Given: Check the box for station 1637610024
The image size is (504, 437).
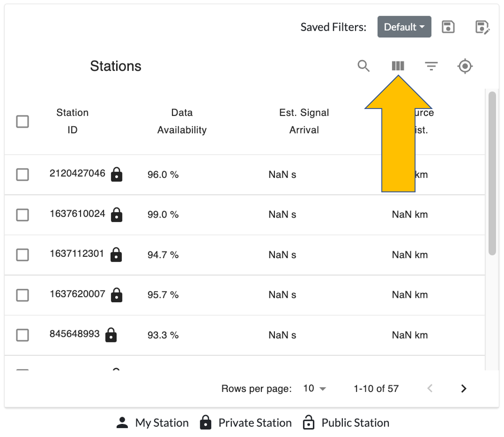Looking at the screenshot, I should (x=22, y=215).
